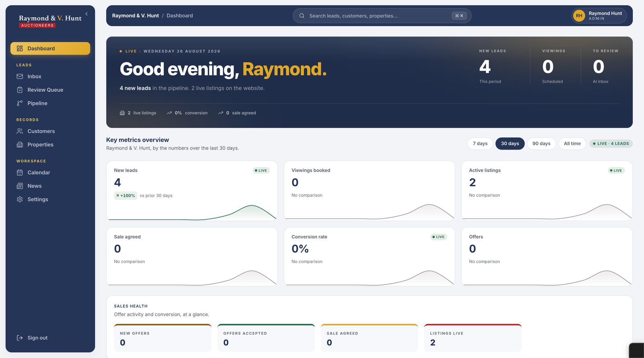Click the ⌘K shortcut badge

(459, 16)
